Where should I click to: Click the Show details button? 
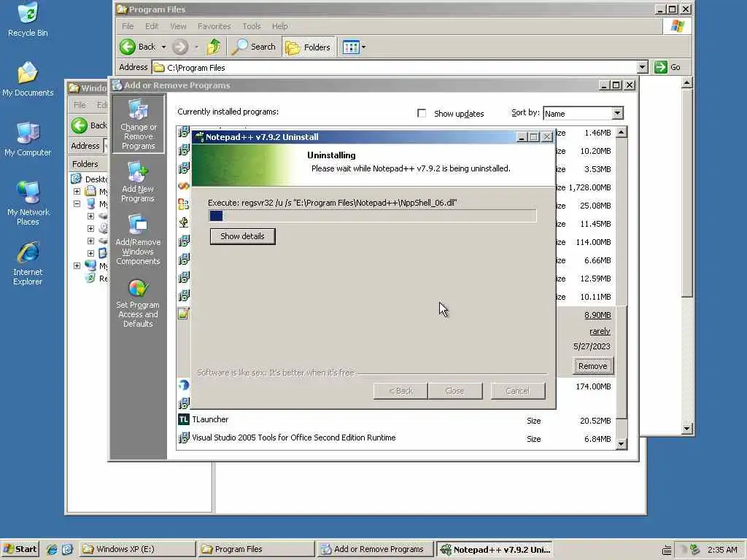click(x=242, y=236)
